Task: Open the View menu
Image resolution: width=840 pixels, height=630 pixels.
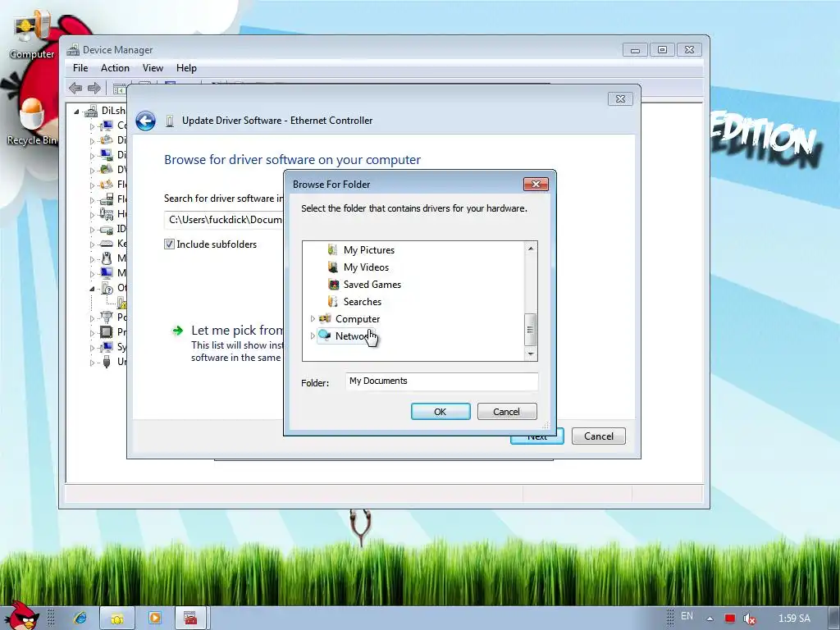Action: 153,68
